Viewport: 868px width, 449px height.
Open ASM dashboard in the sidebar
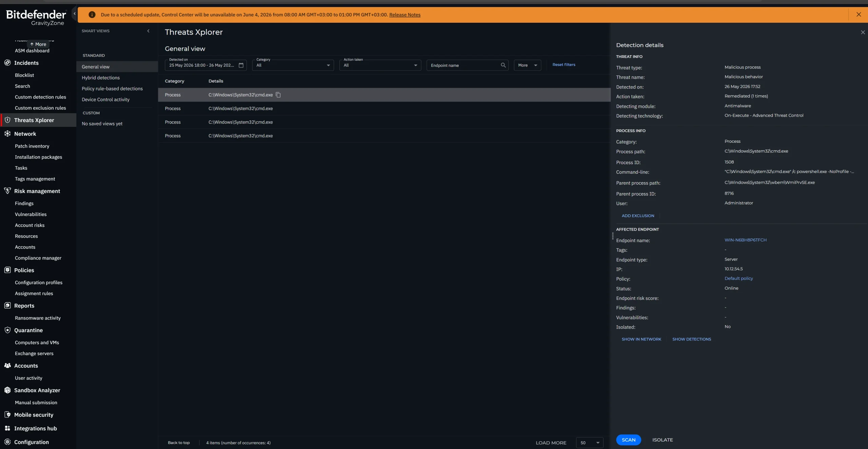32,51
